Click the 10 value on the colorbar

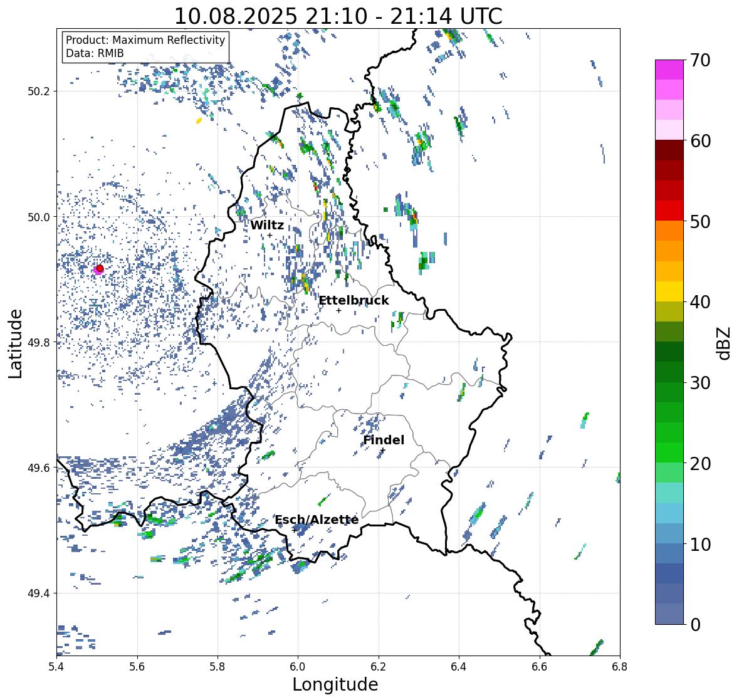700,544
